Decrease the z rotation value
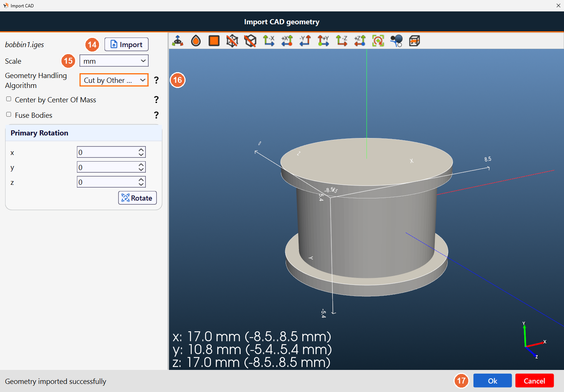This screenshot has width=564, height=392. (141, 184)
